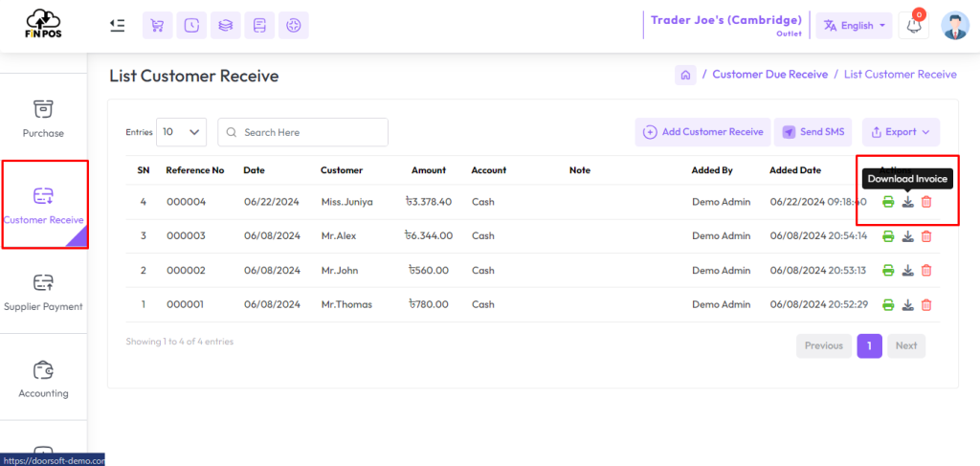Open Purchase in the sidebar
980x466 pixels.
point(43,119)
